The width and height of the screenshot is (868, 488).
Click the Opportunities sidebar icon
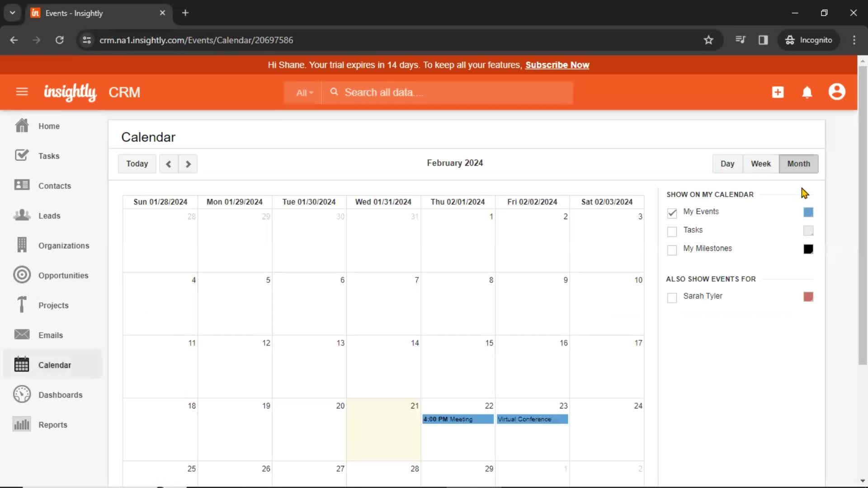tap(21, 275)
